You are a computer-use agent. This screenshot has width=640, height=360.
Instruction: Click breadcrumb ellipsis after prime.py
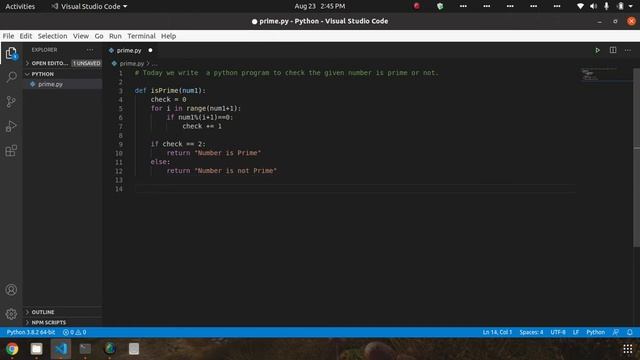[x=155, y=64]
